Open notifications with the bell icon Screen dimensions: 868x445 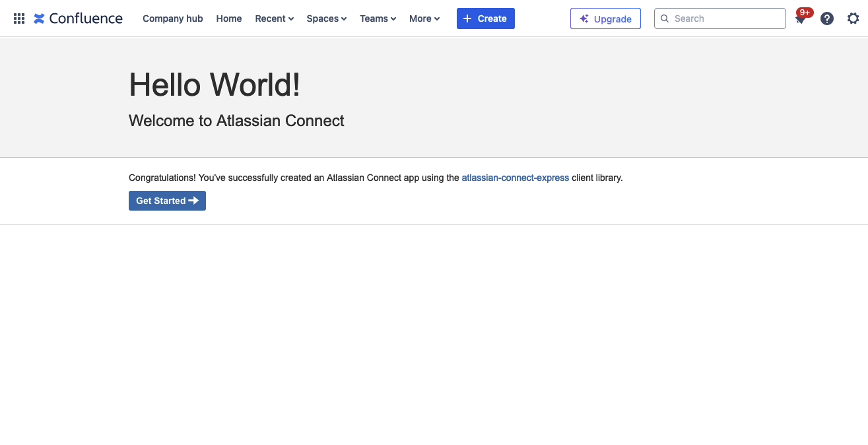click(x=800, y=20)
